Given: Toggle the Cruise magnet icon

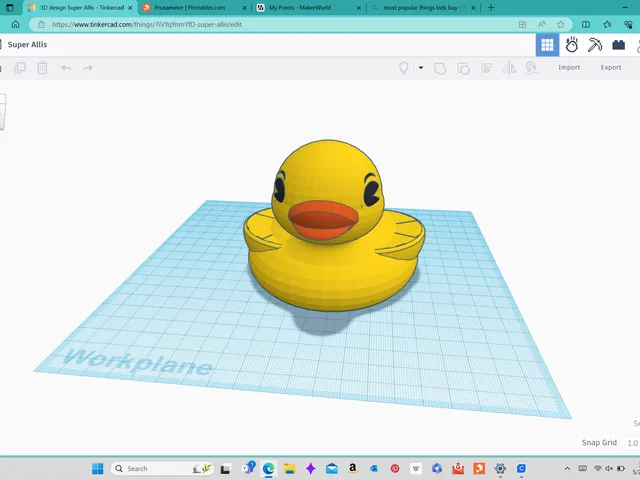Looking at the screenshot, I should [x=531, y=68].
